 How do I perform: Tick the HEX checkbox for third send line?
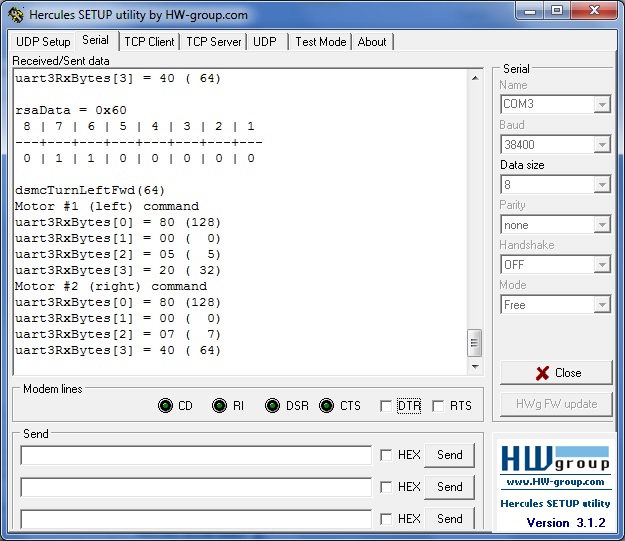pyautogui.click(x=386, y=519)
